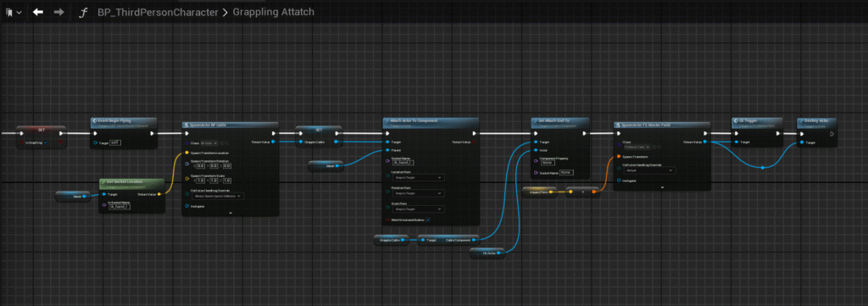Select the CE Trigger node header

click(757, 122)
